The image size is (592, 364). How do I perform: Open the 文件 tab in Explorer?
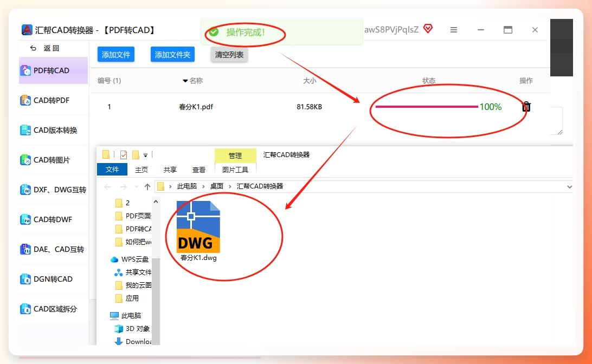click(x=112, y=170)
